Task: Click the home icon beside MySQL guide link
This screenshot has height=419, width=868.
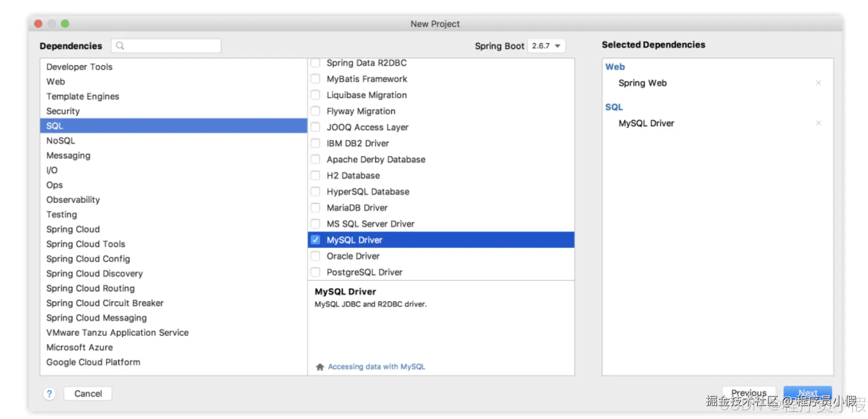Action: [x=320, y=367]
